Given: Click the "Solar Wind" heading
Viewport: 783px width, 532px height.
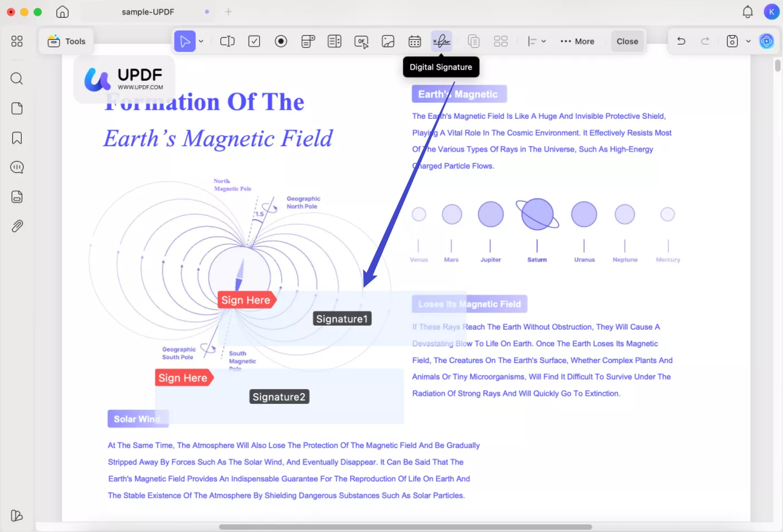Looking at the screenshot, I should pos(138,419).
